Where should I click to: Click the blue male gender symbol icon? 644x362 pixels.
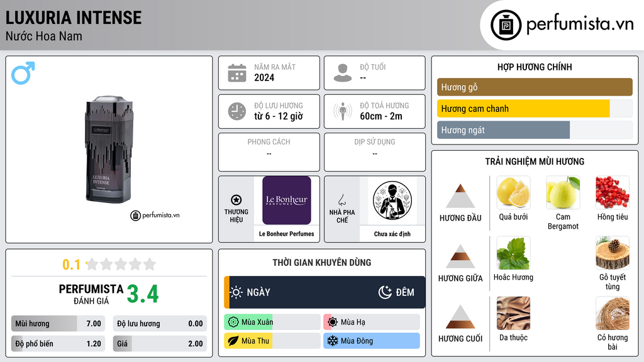click(23, 73)
